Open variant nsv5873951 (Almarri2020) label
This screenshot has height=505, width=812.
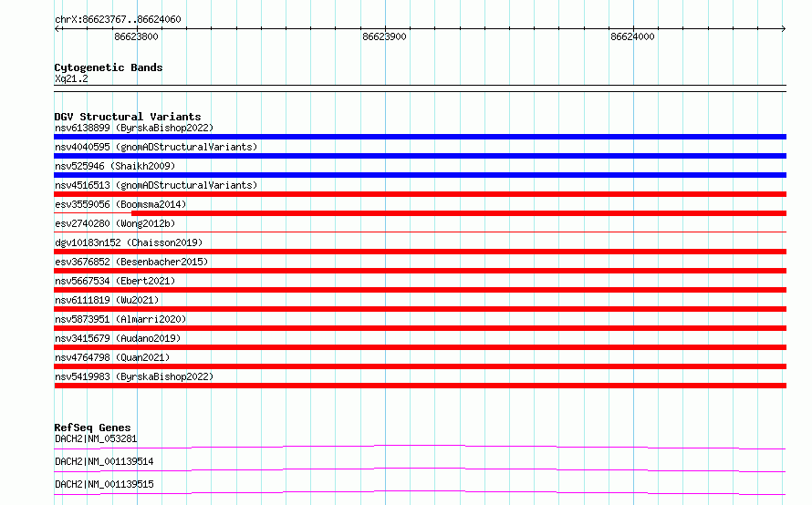(x=120, y=319)
